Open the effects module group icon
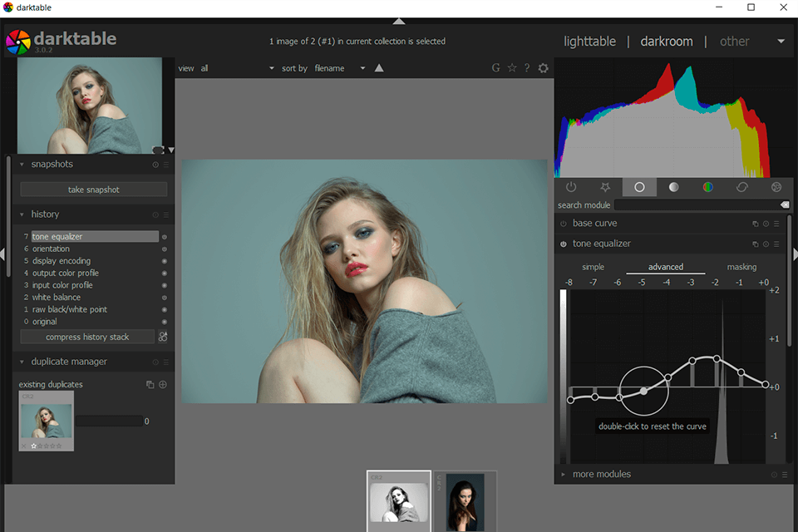 tap(776, 187)
